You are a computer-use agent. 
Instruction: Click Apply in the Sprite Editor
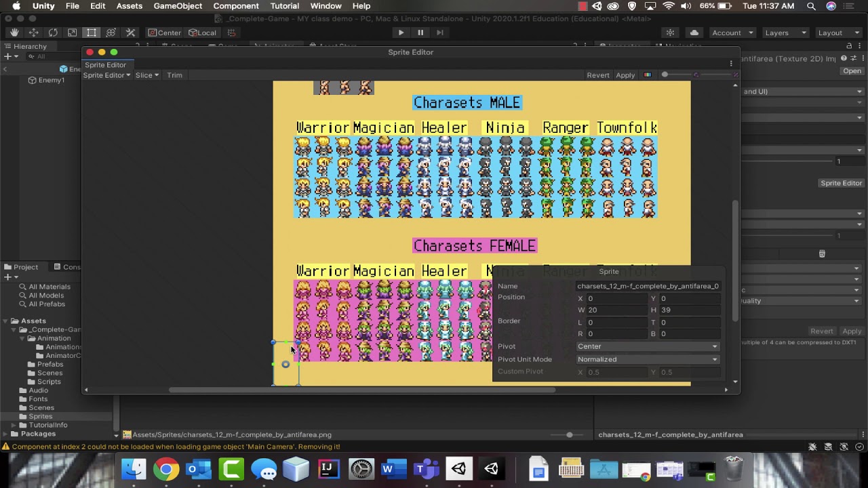(625, 75)
